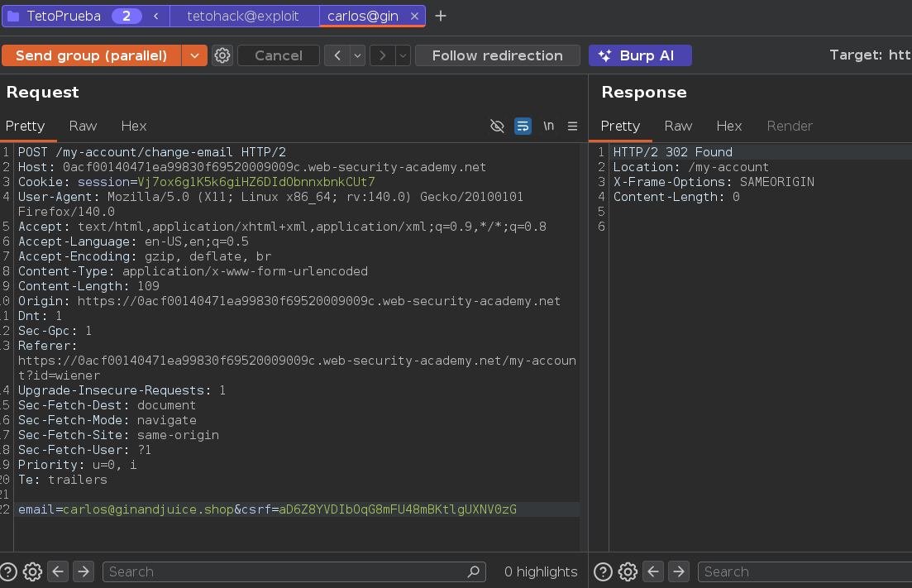The width and height of the screenshot is (912, 588).
Task: Click the magnifier icon in the Request search
Action: 474,572
